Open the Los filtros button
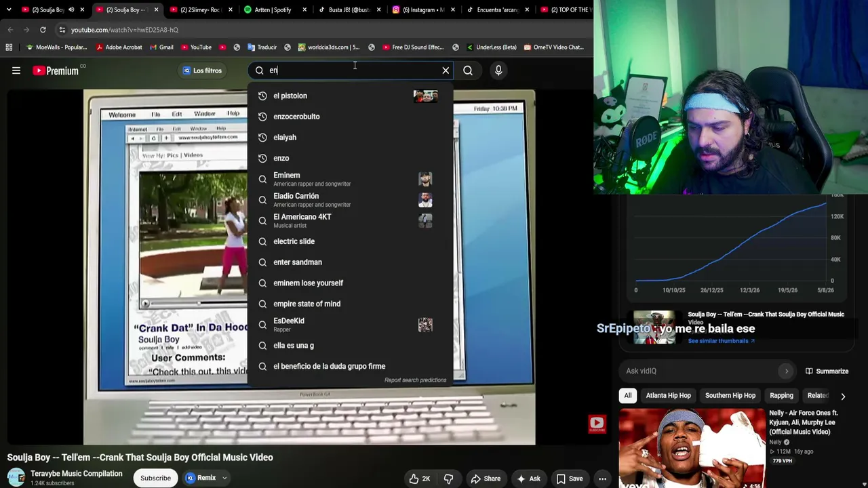The width and height of the screenshot is (868, 488). (202, 70)
